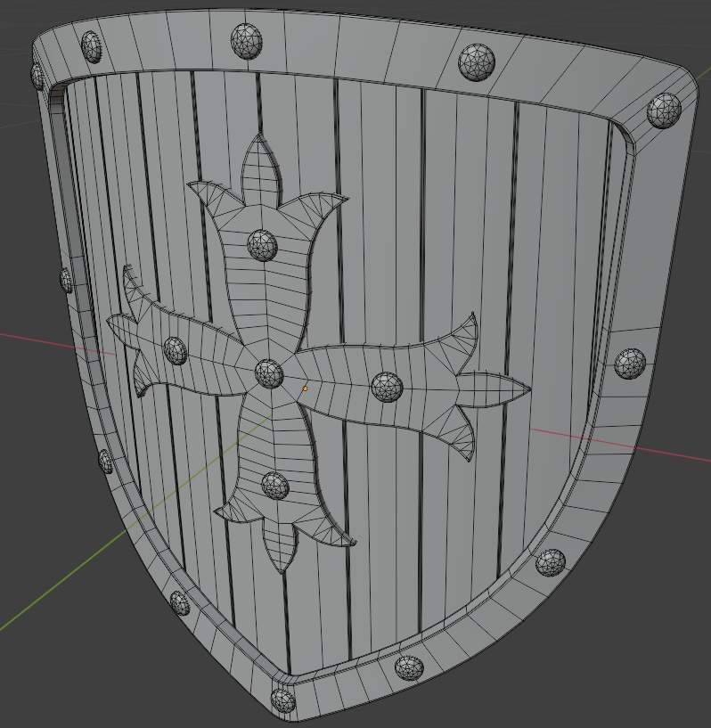Viewport: 711px width, 728px height.
Task: Select the rivet at the border's top-right corner
Action: [664, 110]
